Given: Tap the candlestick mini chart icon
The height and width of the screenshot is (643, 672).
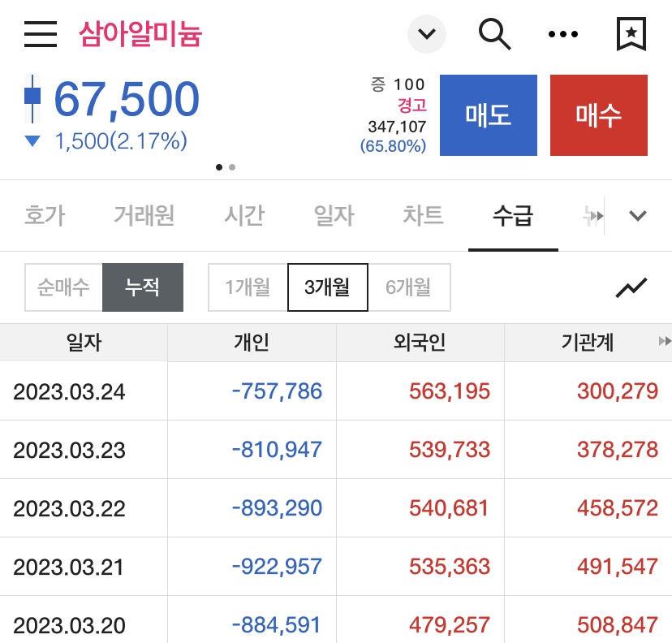Looking at the screenshot, I should (32, 98).
